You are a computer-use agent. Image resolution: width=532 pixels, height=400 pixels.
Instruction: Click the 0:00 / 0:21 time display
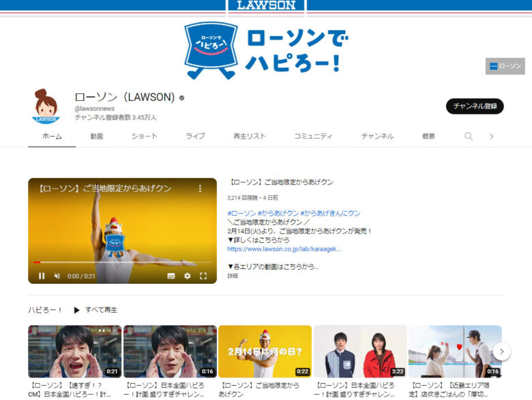tap(81, 276)
